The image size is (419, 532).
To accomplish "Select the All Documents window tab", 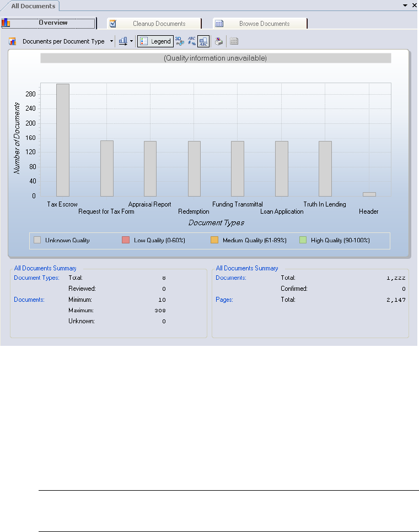I will pos(33,6).
